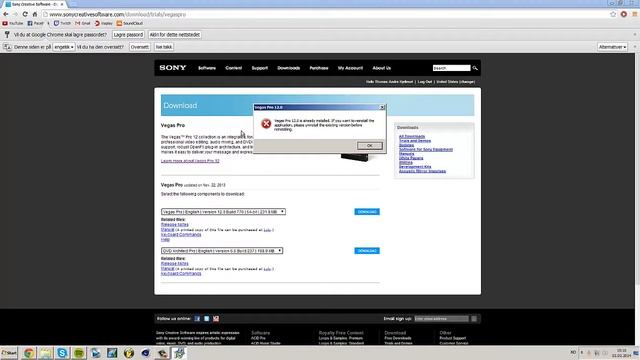Open the Learn more about Vegas Pro 12 link

(190, 161)
